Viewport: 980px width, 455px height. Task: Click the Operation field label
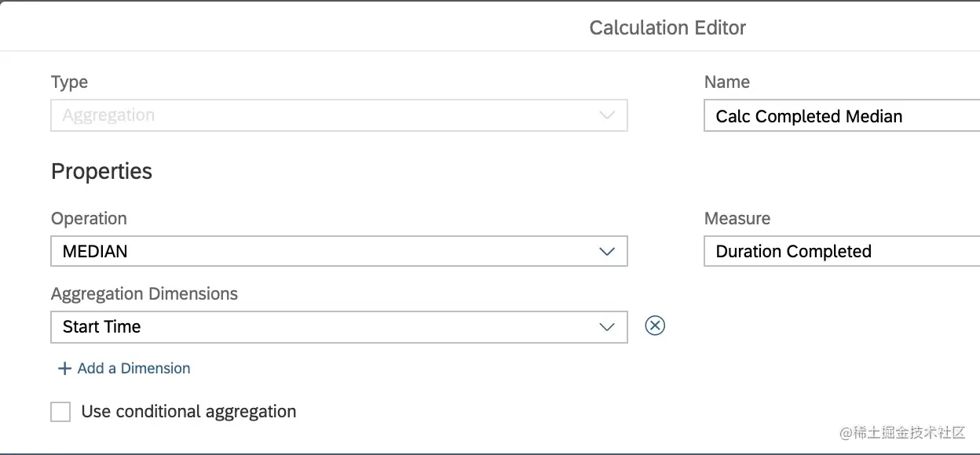pos(89,219)
